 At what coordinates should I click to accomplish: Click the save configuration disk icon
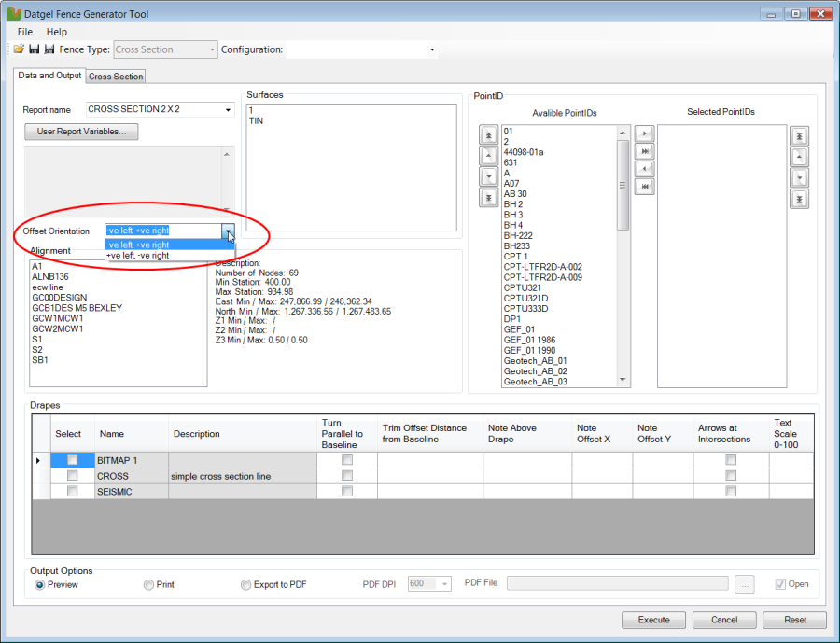[x=35, y=49]
